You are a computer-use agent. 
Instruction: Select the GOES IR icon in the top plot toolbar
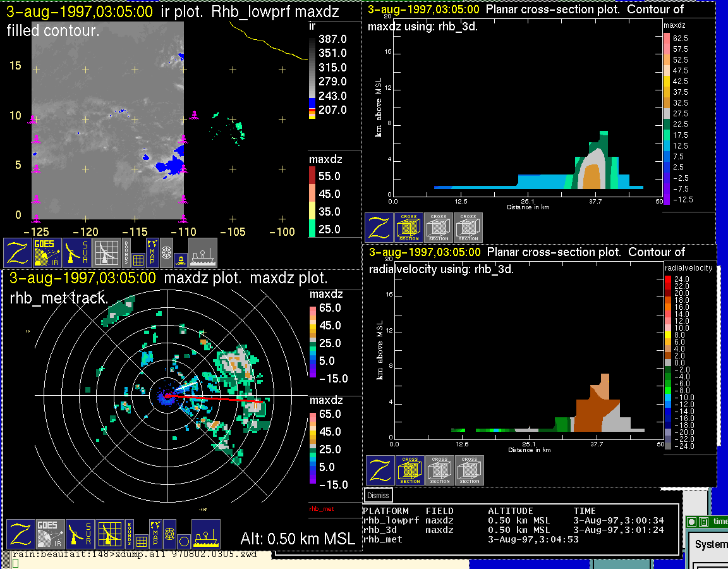[x=46, y=253]
